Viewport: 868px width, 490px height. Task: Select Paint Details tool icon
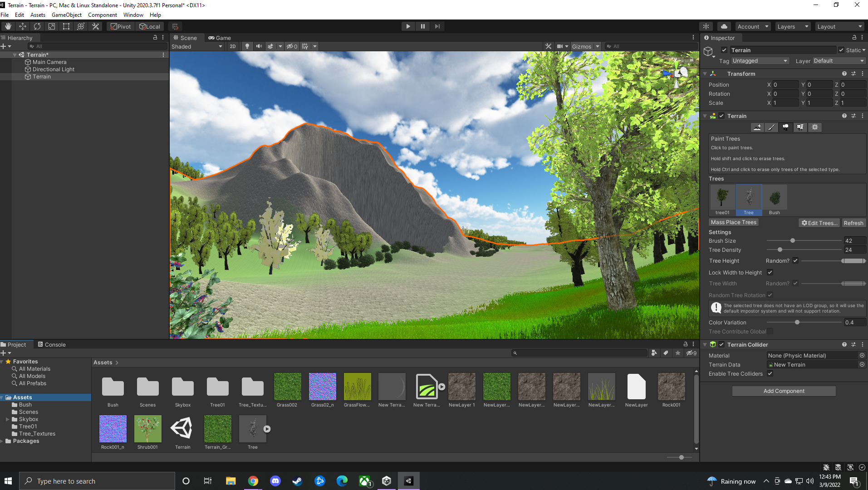coord(800,127)
